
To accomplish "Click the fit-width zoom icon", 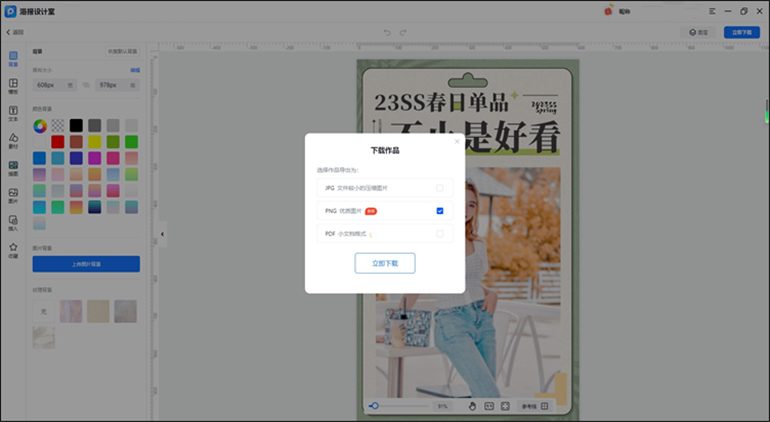I will (489, 406).
